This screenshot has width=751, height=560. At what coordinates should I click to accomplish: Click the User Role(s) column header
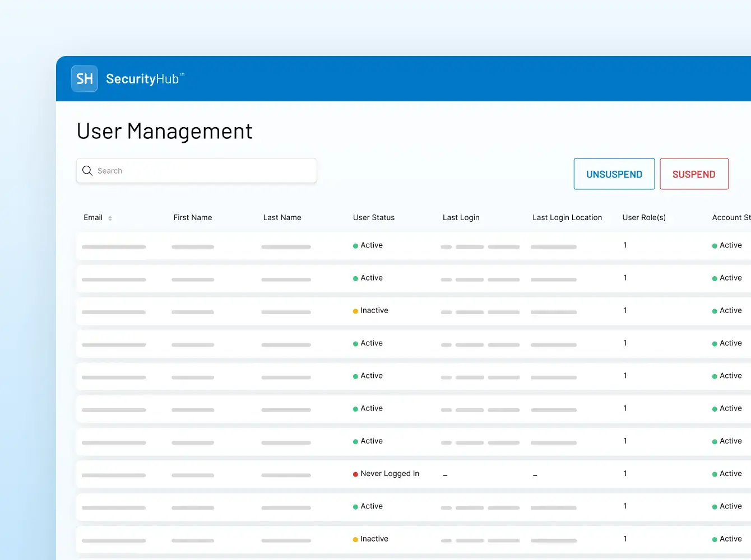click(x=643, y=218)
